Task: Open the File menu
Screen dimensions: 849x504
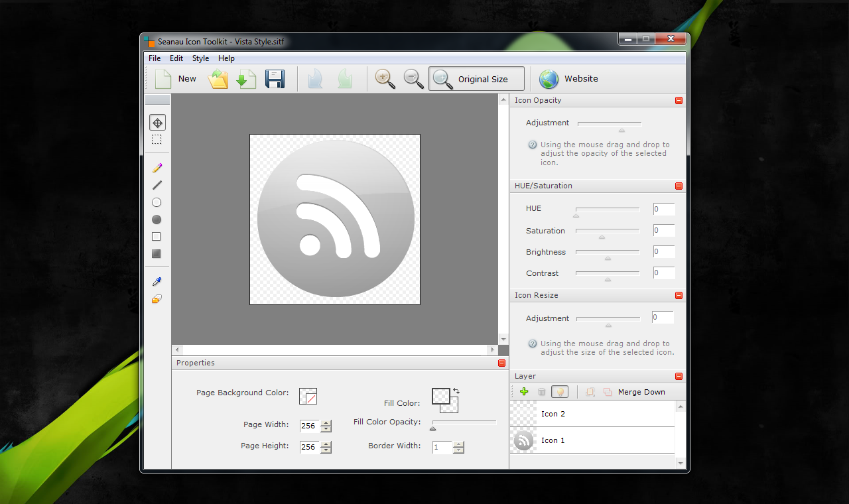Action: point(155,58)
